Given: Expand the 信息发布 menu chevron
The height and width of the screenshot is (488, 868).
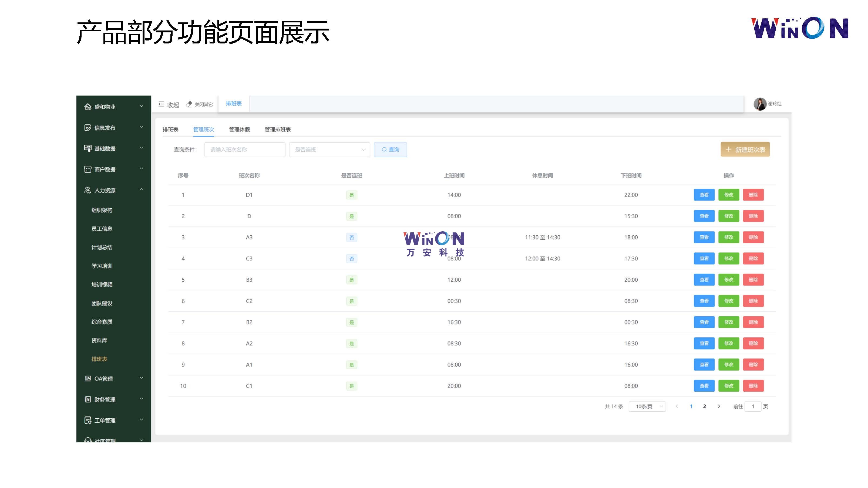Looking at the screenshot, I should [x=142, y=127].
